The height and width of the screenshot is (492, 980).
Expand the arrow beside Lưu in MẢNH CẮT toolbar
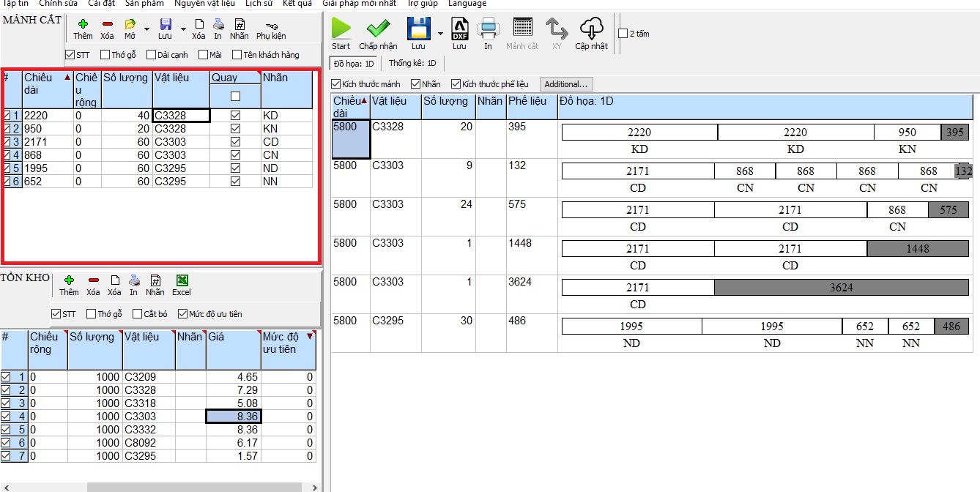[182, 30]
